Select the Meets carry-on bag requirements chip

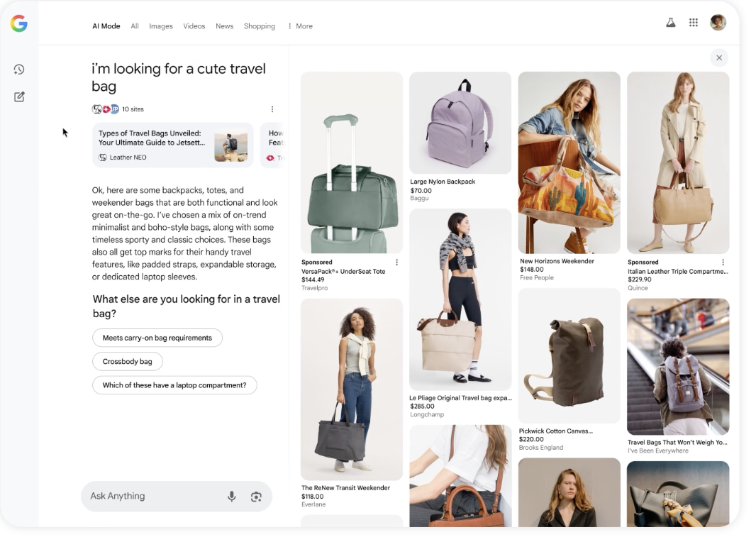click(157, 338)
